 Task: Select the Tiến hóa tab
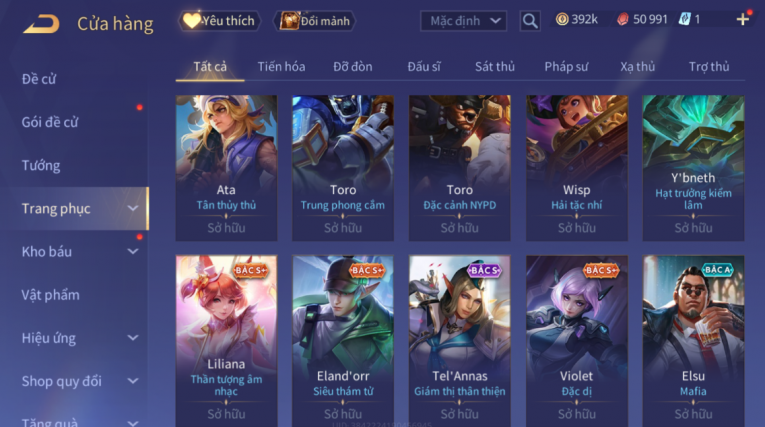click(282, 67)
